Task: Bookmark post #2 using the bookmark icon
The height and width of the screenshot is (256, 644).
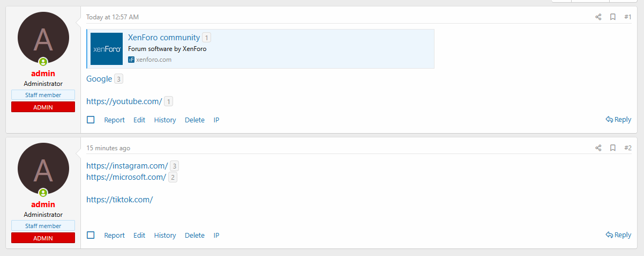Action: click(613, 148)
